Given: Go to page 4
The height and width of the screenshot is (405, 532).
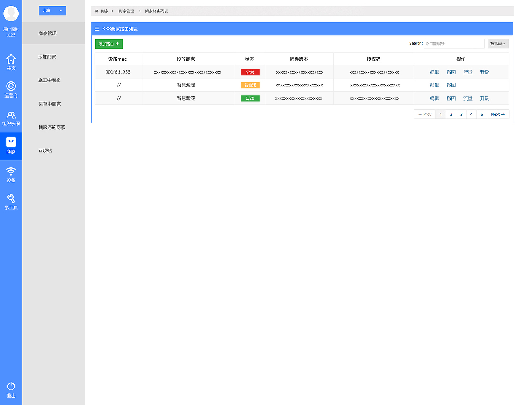Looking at the screenshot, I should pyautogui.click(x=471, y=114).
